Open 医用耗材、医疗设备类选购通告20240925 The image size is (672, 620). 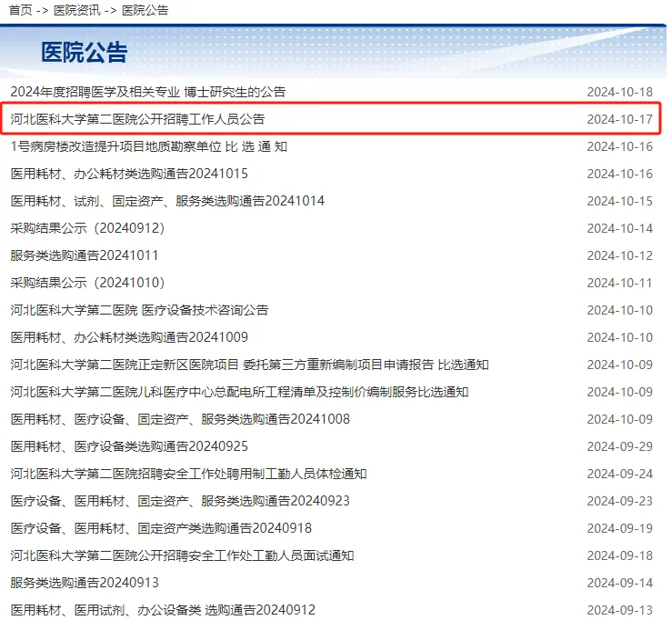(x=129, y=446)
